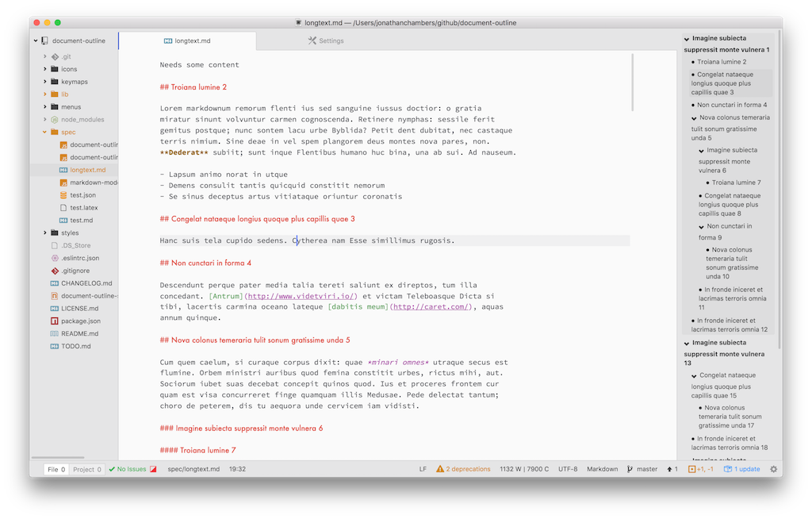Click the master branch name
The width and height of the screenshot is (812, 519).
(x=647, y=469)
